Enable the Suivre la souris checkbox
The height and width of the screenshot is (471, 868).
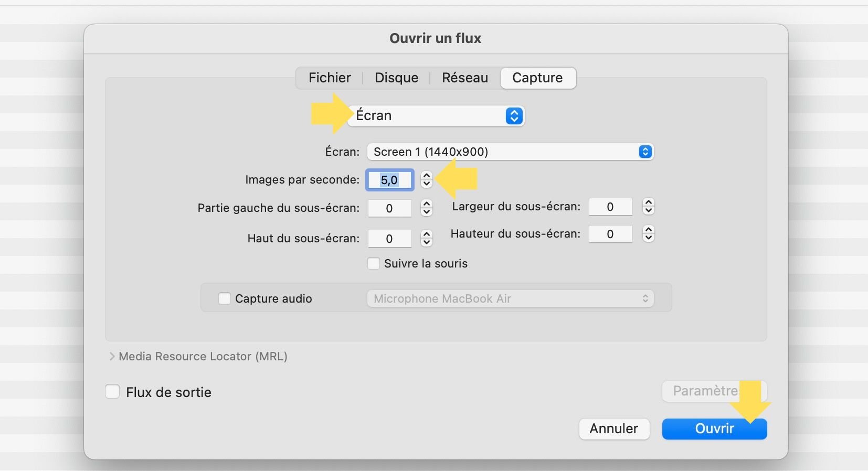374,263
